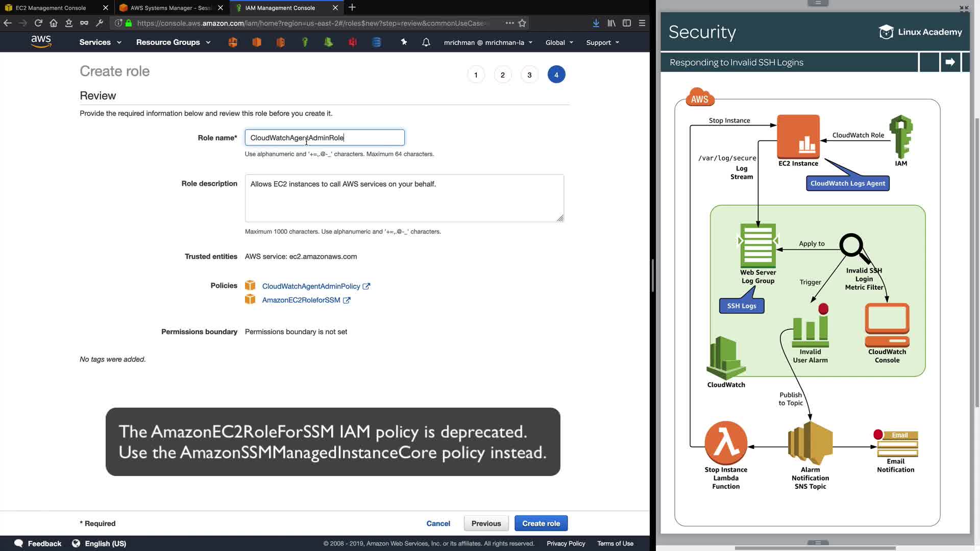
Task: Click the notifications bell icon
Action: click(x=426, y=42)
